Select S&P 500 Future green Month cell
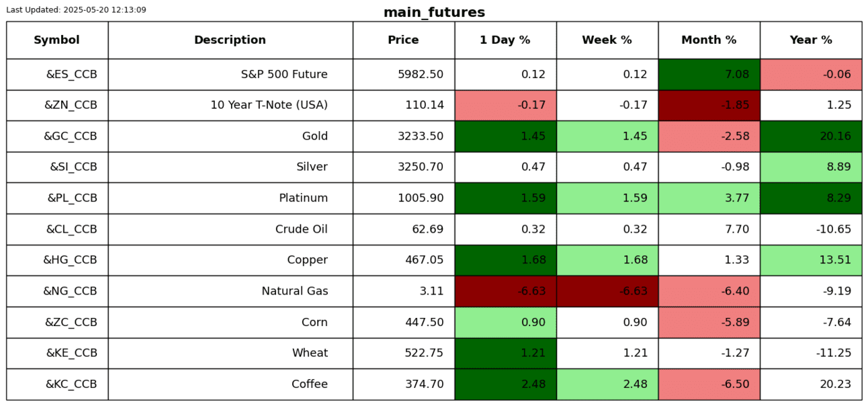 click(x=709, y=75)
